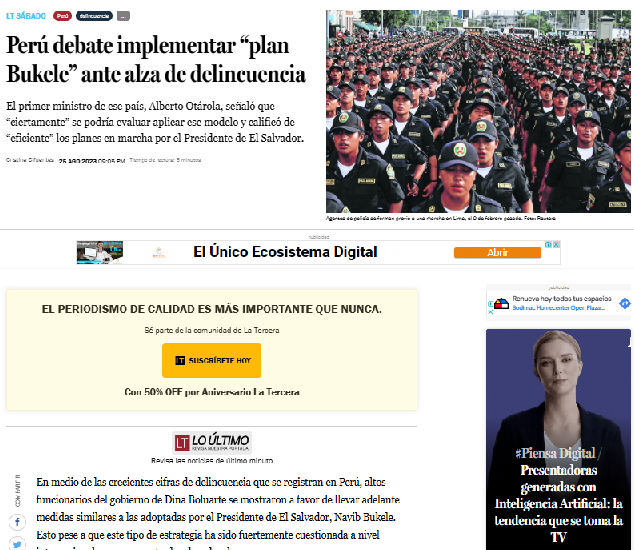
Task: Open marching police officers photo
Action: click(478, 112)
